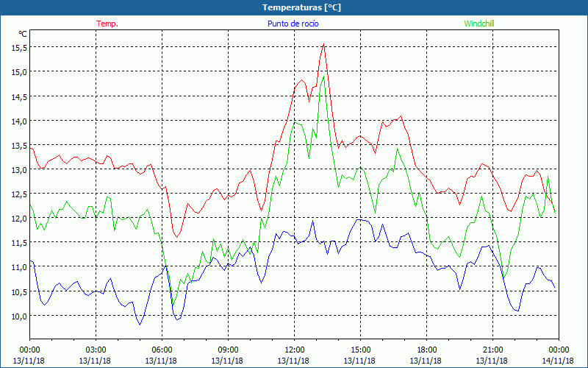Click the 11,5 y-axis value
The height and width of the screenshot is (368, 588).
[x=20, y=243]
